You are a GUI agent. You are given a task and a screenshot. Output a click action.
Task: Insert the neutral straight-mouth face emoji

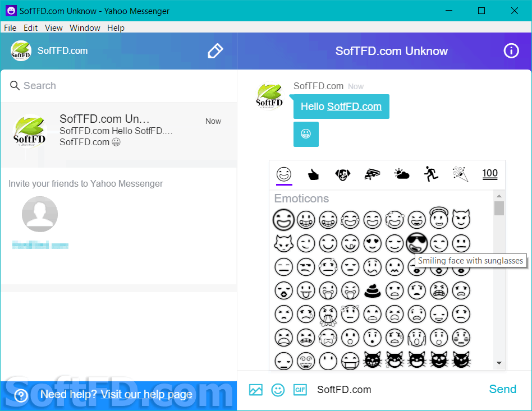point(461,243)
